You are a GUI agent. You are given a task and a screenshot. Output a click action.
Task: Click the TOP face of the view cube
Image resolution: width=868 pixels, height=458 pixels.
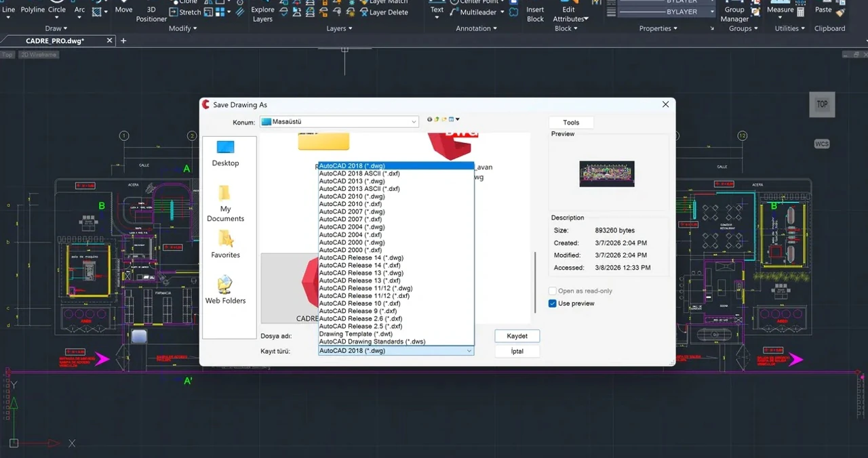coord(822,104)
